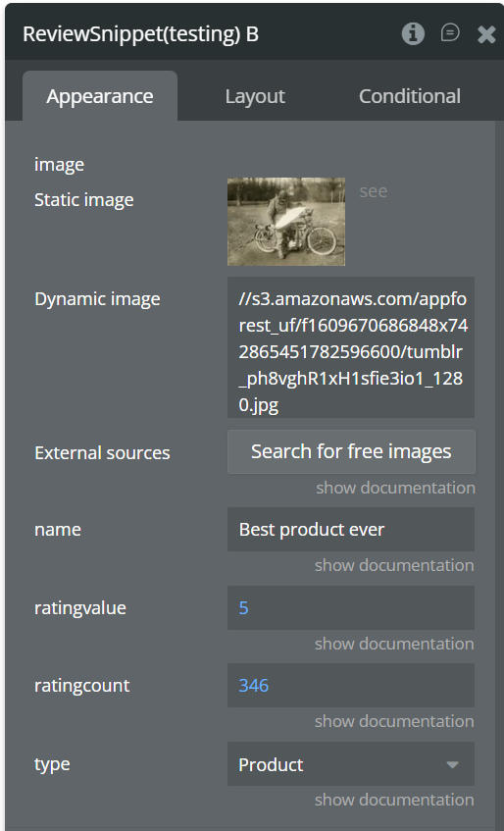Click the comment bubble icon in header

[x=450, y=33]
